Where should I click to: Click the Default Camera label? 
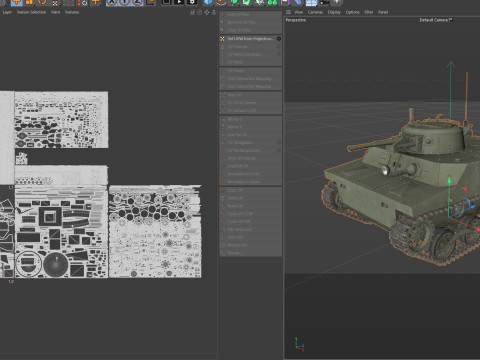click(435, 20)
